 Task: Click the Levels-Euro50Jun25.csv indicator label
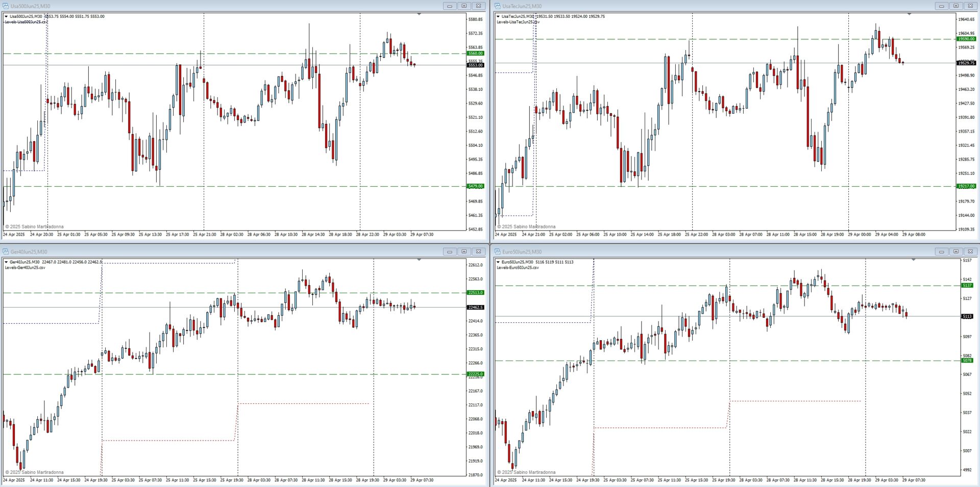[x=518, y=268]
